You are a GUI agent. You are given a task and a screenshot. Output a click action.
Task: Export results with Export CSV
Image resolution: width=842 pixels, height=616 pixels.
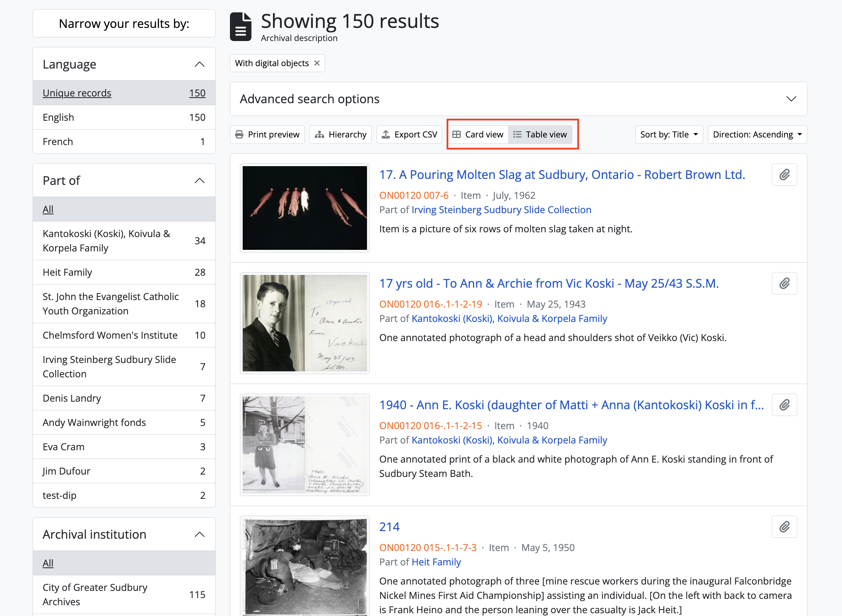point(409,135)
